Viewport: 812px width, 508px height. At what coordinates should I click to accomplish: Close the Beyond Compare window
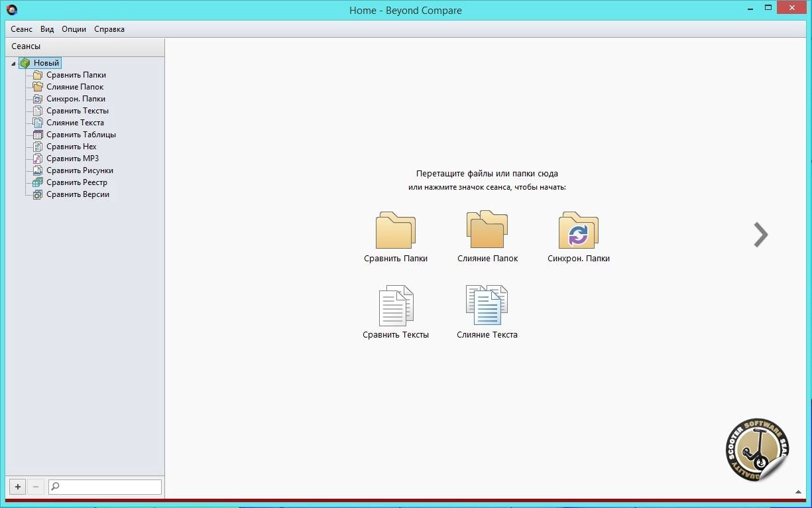(792, 9)
